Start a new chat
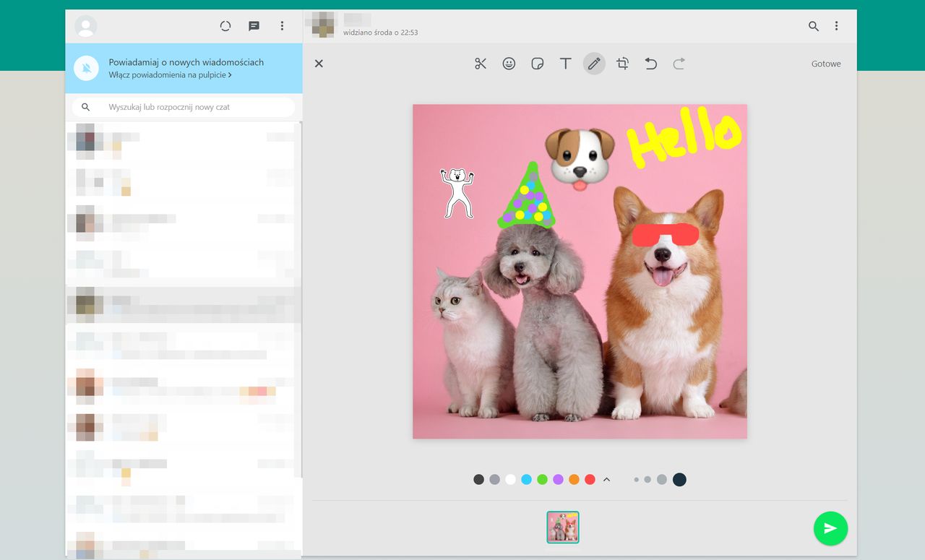925x560 pixels. coord(254,26)
